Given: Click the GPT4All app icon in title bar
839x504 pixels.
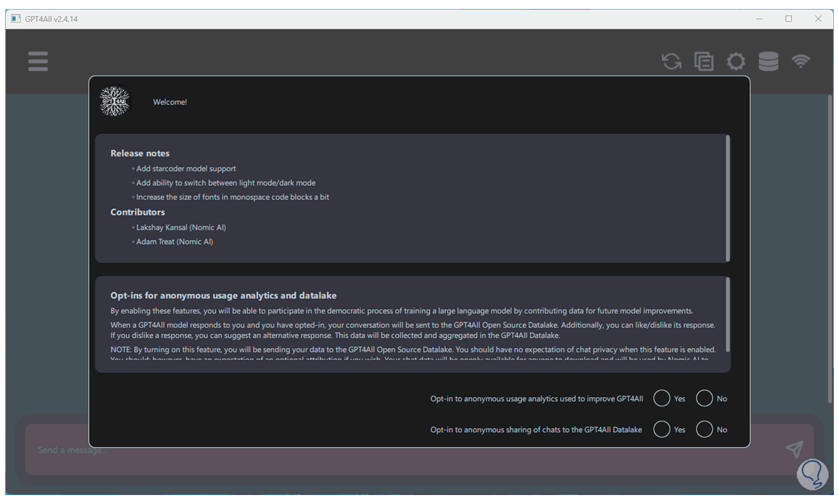Looking at the screenshot, I should (x=16, y=19).
